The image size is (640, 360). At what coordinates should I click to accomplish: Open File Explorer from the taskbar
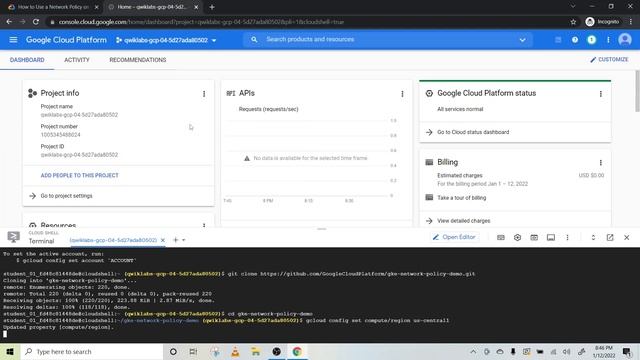click(x=256, y=351)
